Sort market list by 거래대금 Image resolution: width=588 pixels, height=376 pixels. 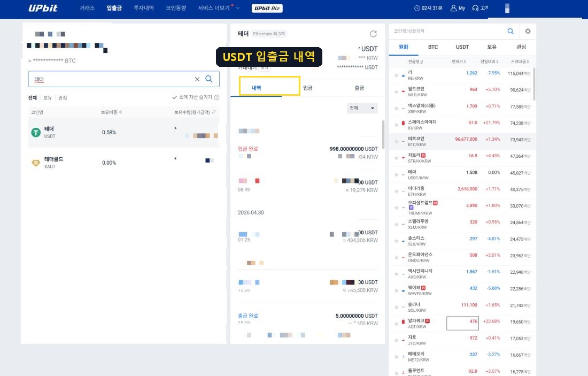(520, 62)
